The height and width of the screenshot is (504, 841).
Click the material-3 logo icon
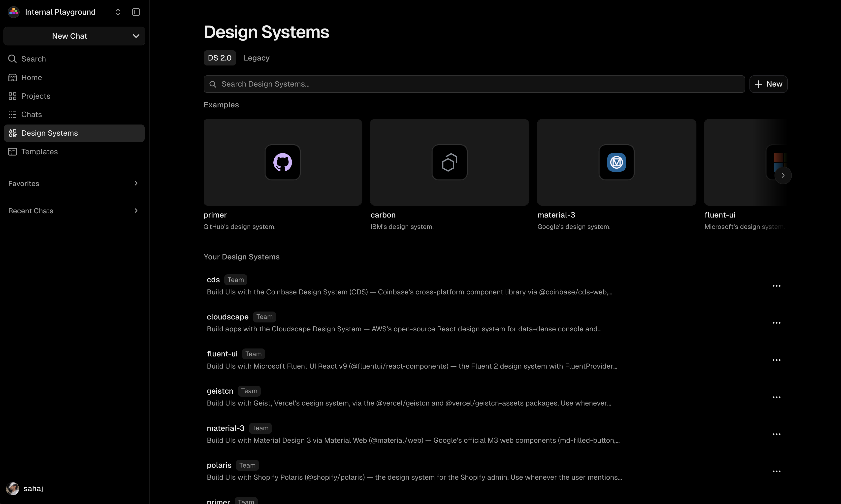[x=616, y=162]
